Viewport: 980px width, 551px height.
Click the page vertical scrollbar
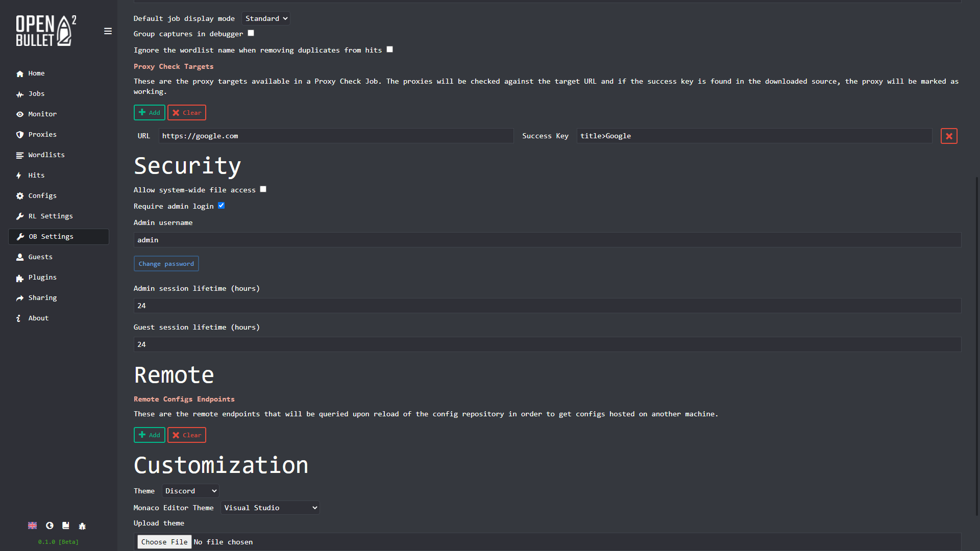977,347
